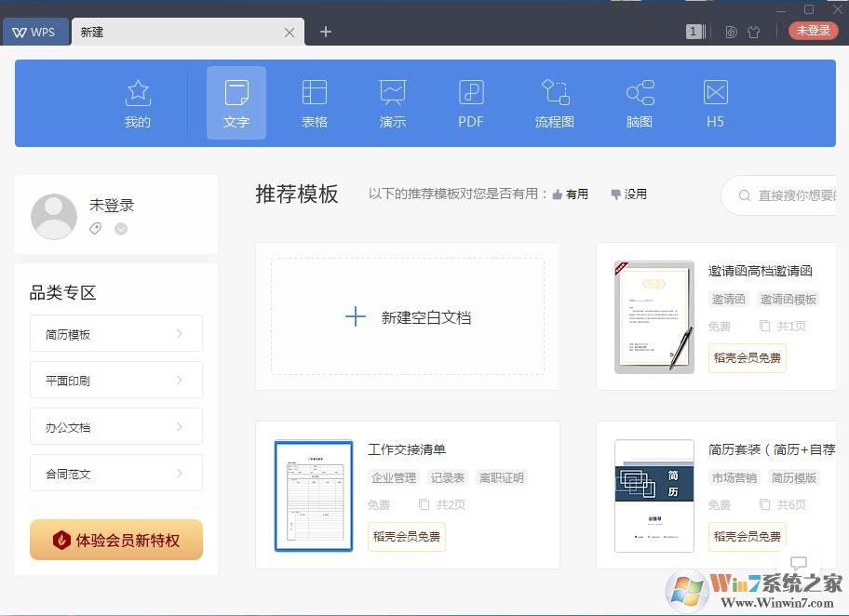Image resolution: width=849 pixels, height=616 pixels.
Task: Select the 脑图 mind map icon
Action: tap(640, 102)
